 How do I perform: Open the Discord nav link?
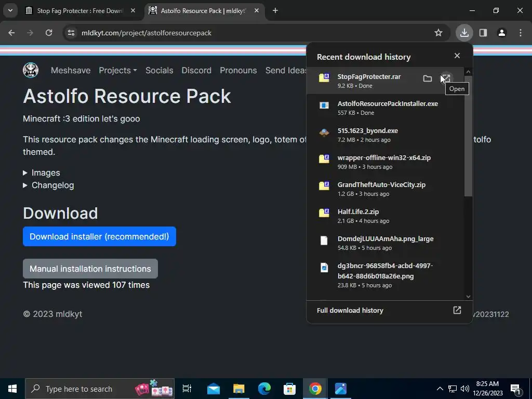[x=196, y=70]
